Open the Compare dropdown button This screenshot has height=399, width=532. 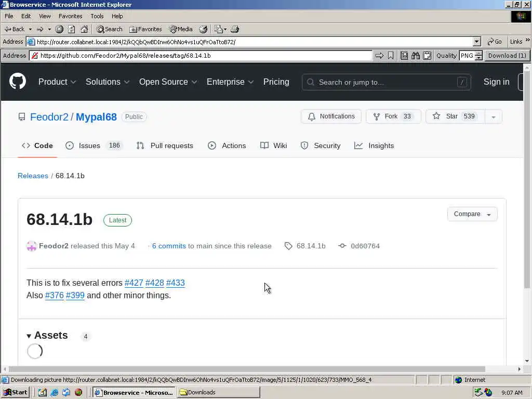(472, 214)
